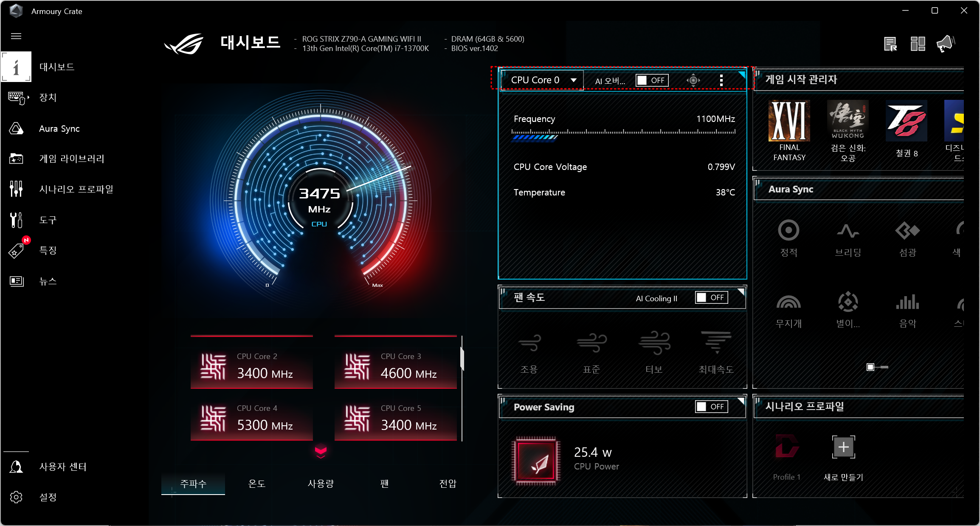Viewport: 980px width, 526px height.
Task: Click the Aura Sync sidebar icon
Action: (x=16, y=128)
